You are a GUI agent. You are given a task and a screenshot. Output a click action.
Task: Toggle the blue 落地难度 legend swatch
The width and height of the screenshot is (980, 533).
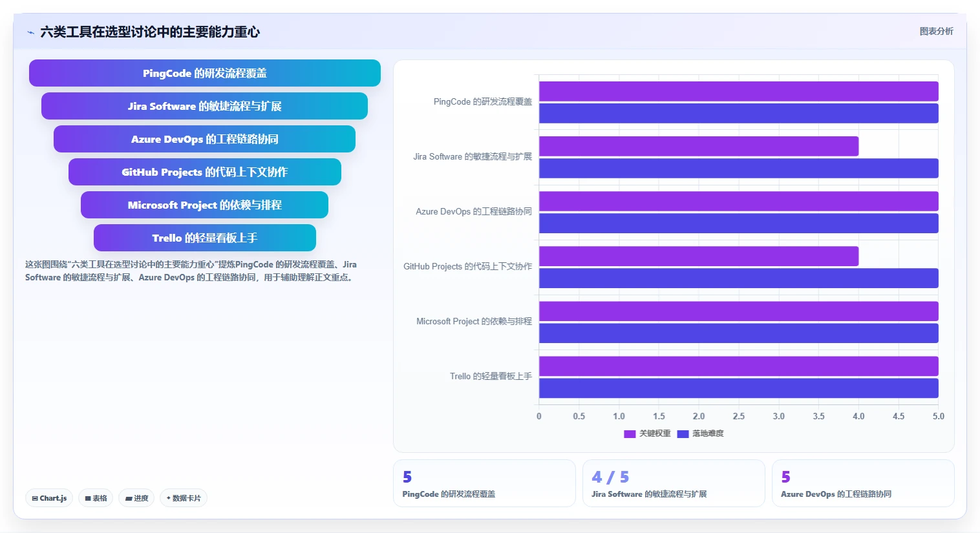click(x=683, y=434)
